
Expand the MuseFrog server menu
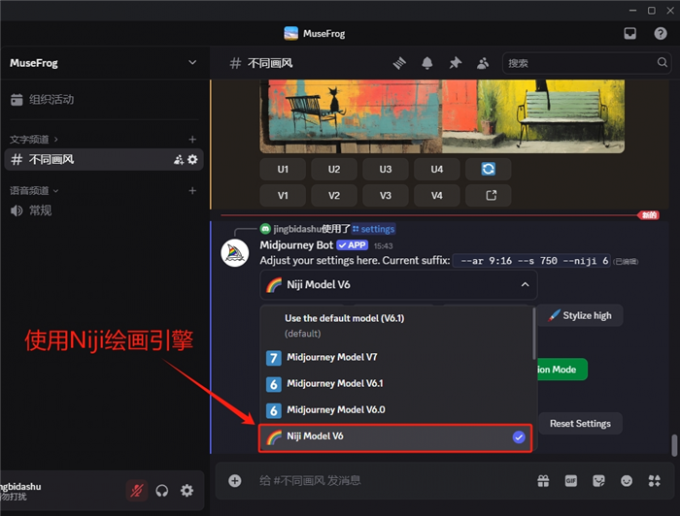coord(192,63)
